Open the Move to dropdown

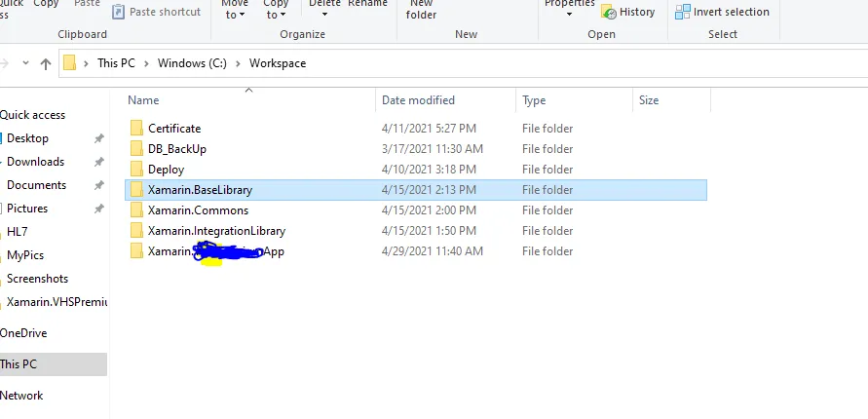coord(234,10)
